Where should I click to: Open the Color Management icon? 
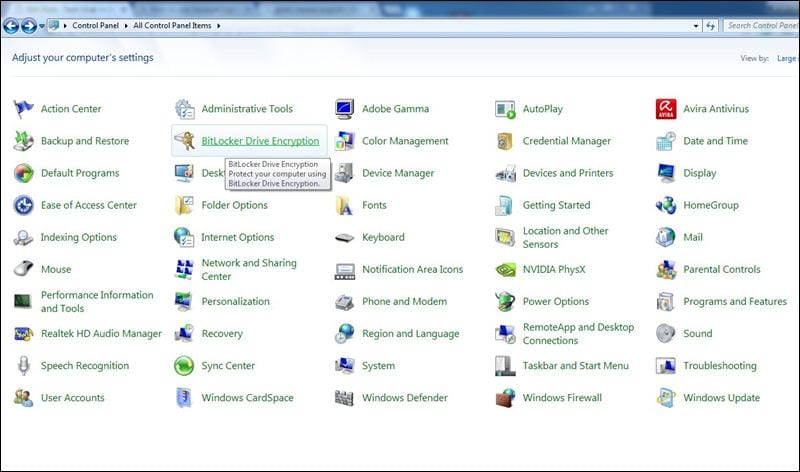[x=344, y=141]
